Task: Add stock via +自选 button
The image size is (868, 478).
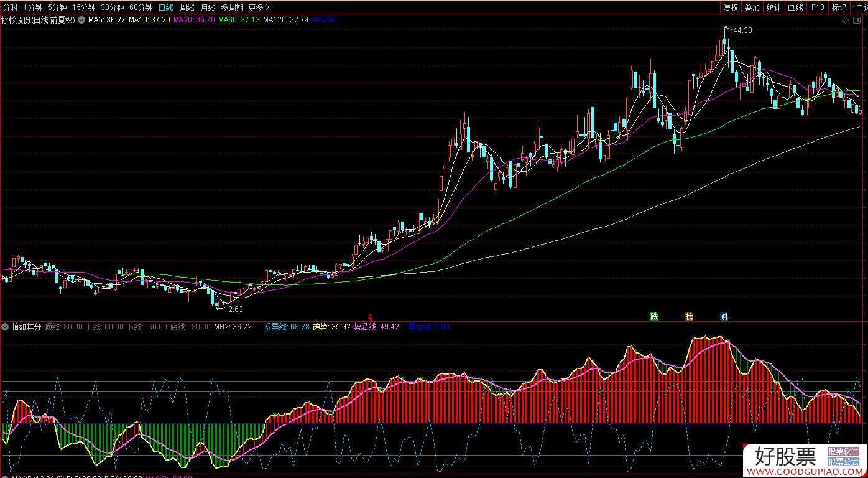Action: point(860,7)
